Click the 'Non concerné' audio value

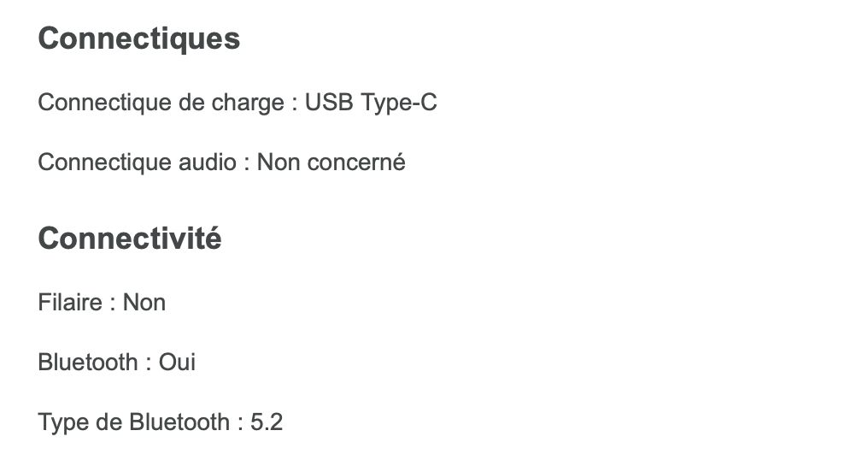point(331,162)
